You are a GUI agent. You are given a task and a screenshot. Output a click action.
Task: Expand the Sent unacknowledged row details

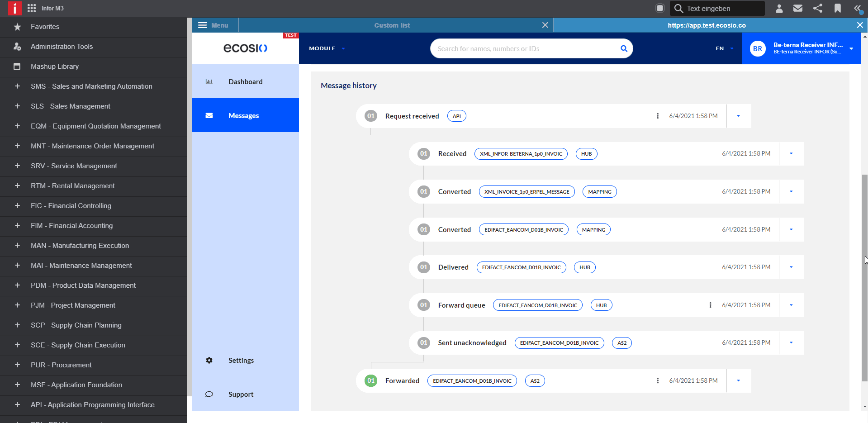[x=791, y=342]
